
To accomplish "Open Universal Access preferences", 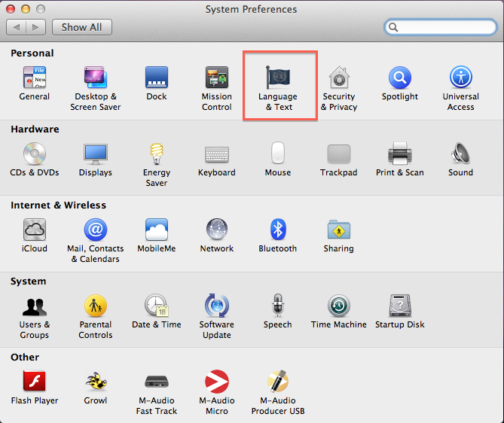I will [x=460, y=78].
